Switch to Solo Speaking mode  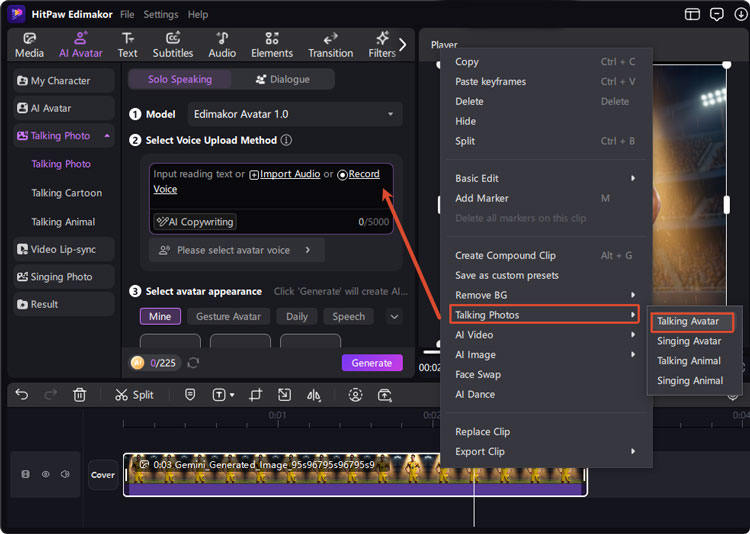(x=180, y=79)
